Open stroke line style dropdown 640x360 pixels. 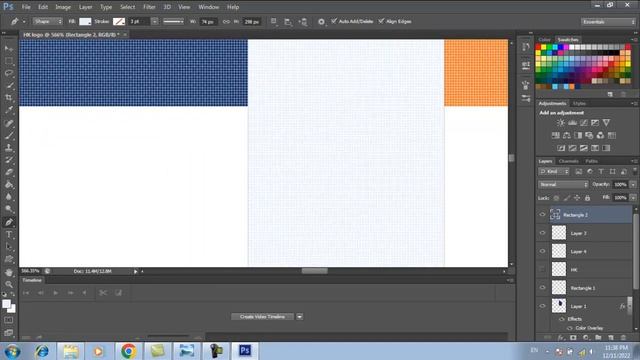173,21
